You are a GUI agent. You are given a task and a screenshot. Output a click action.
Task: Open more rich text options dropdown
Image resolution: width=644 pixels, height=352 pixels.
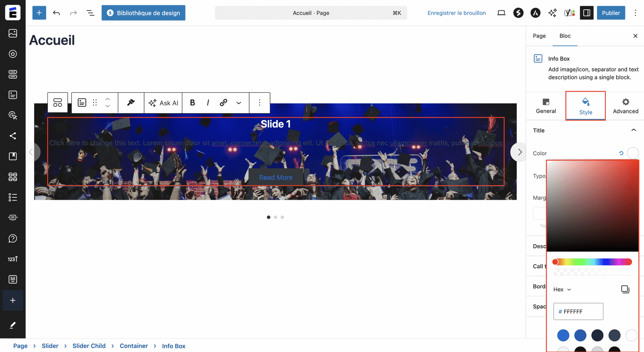click(x=239, y=103)
